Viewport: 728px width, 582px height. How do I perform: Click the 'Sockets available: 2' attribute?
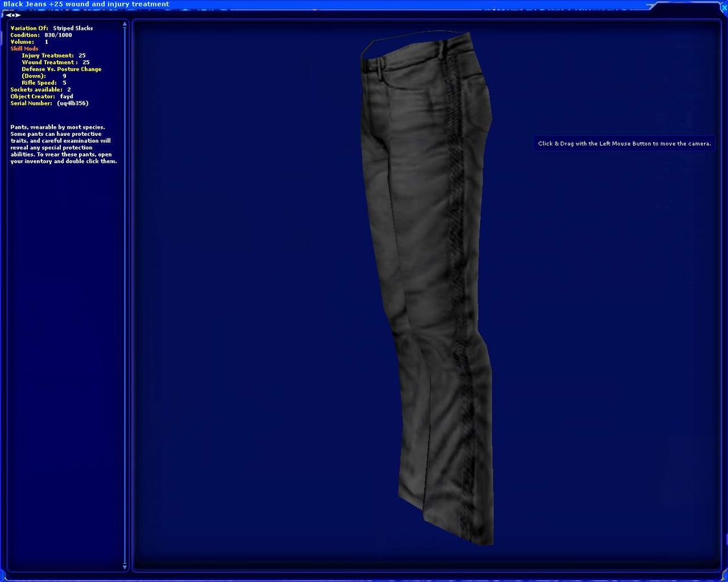coord(40,90)
